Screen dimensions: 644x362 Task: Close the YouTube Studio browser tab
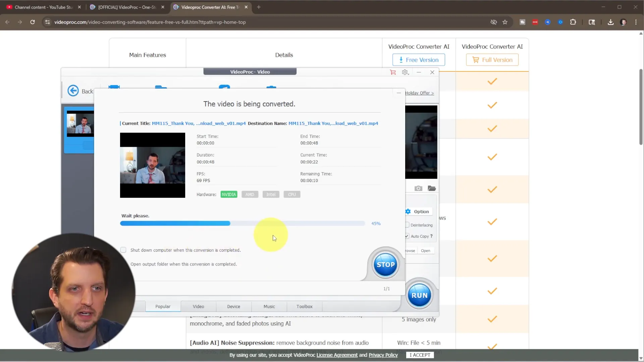(79, 7)
